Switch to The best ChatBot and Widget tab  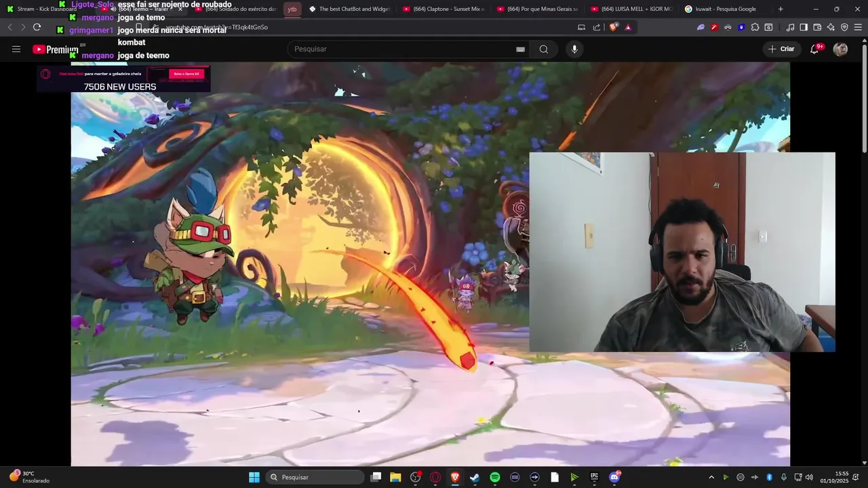350,9
